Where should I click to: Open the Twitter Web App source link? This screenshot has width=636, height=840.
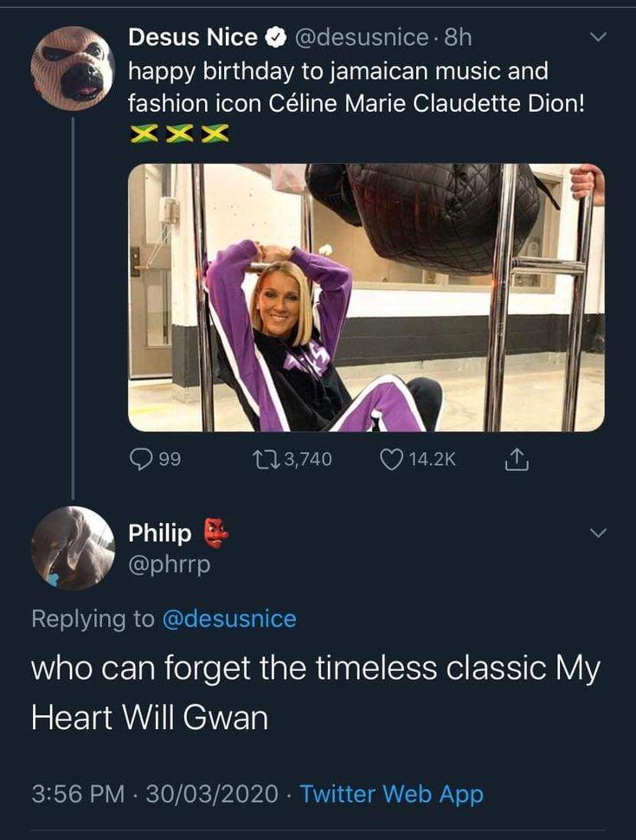click(x=391, y=793)
